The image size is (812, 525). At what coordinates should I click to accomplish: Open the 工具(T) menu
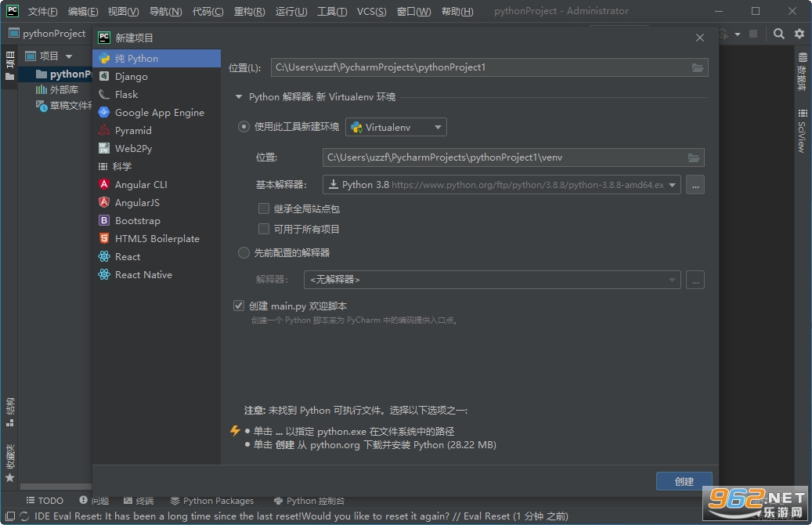point(332,11)
